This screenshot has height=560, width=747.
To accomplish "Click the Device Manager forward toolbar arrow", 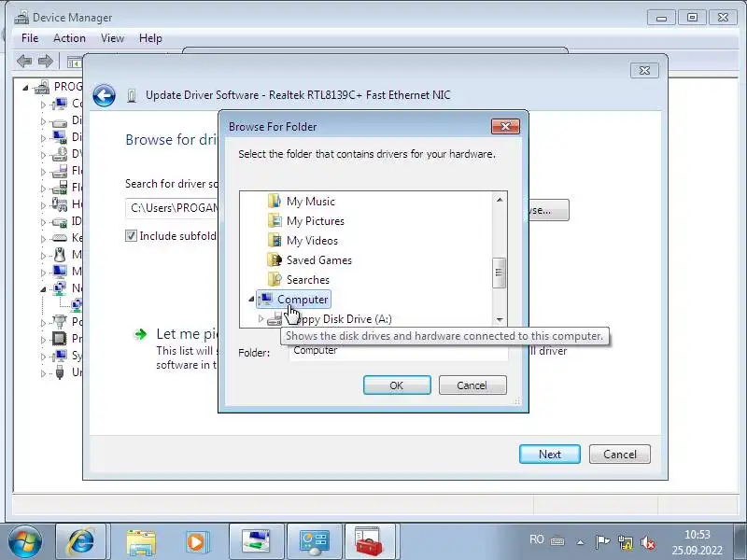I will click(45, 61).
